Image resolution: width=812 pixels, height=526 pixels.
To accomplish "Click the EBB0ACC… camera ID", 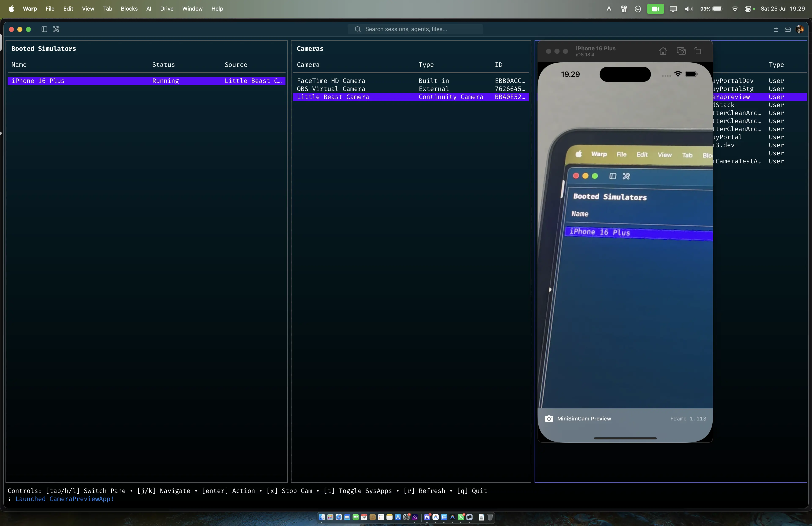I will [x=510, y=81].
